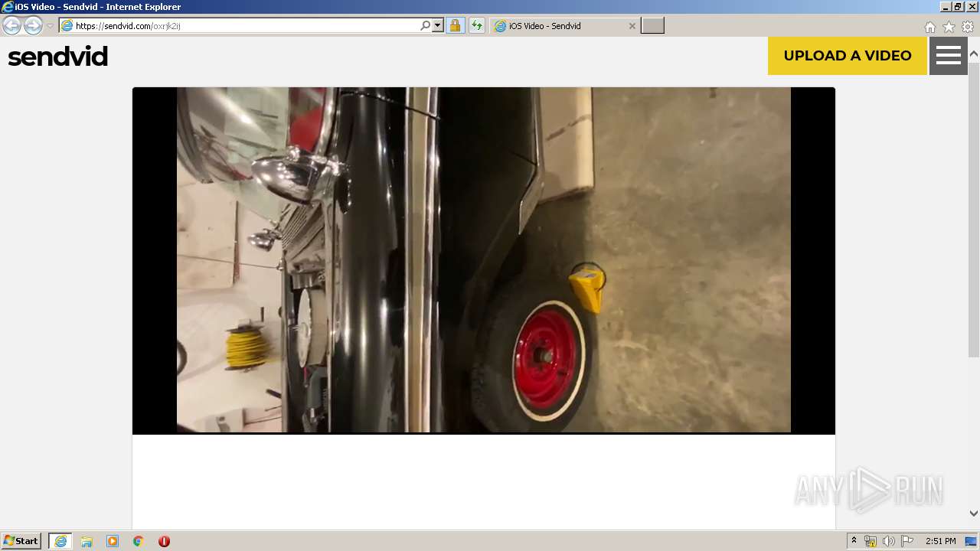980x551 pixels.
Task: Click the browser Forward arrow button
Action: click(33, 26)
